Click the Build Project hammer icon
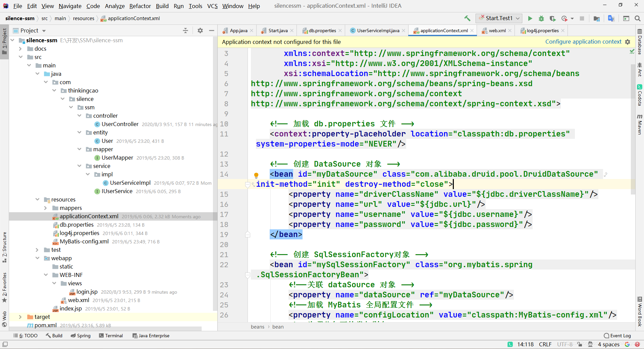 (x=467, y=18)
